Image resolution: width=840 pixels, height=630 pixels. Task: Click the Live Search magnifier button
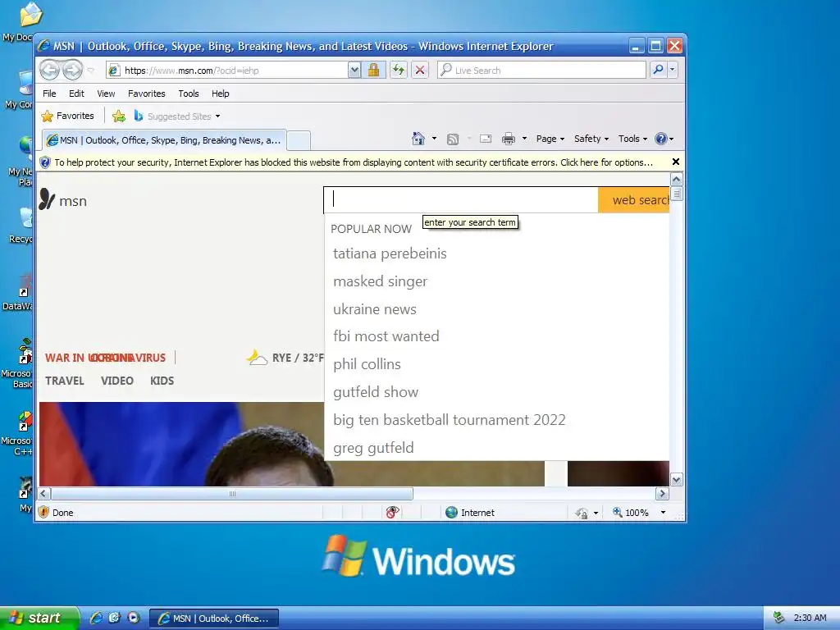pyautogui.click(x=659, y=71)
